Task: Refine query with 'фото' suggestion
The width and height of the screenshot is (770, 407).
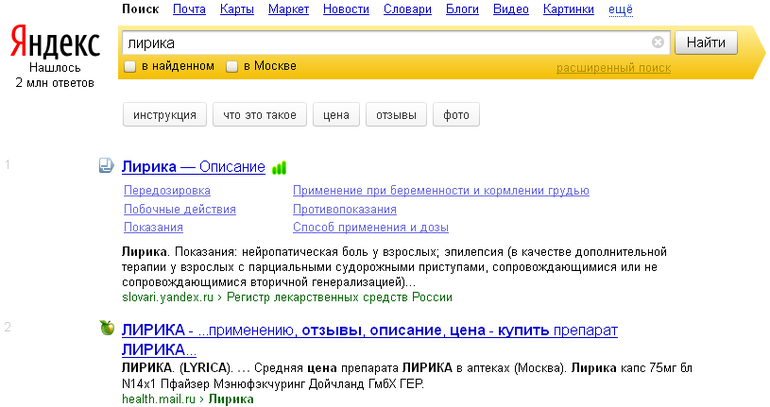Action: coord(456,115)
